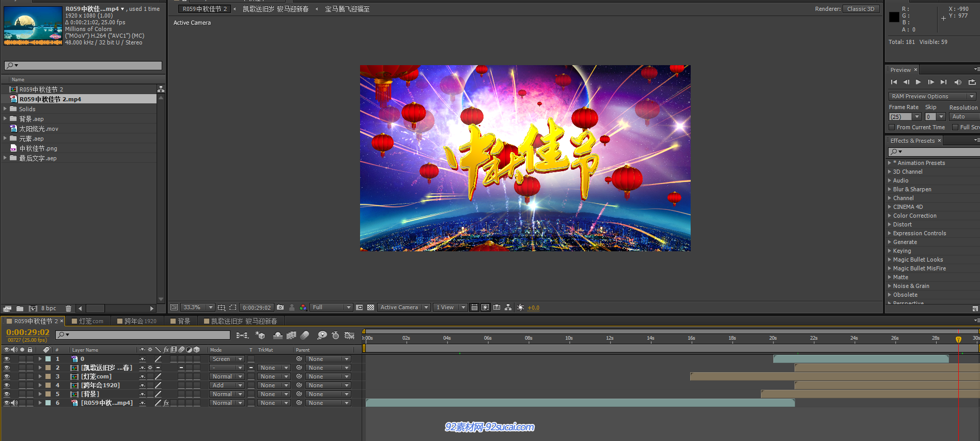The height and width of the screenshot is (441, 980).
Task: Enable Frame Blending for the composition
Action: click(291, 336)
